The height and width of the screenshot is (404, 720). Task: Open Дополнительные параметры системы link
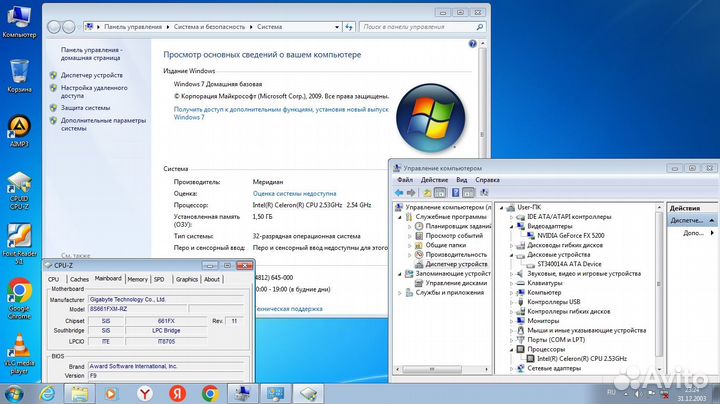click(103, 124)
